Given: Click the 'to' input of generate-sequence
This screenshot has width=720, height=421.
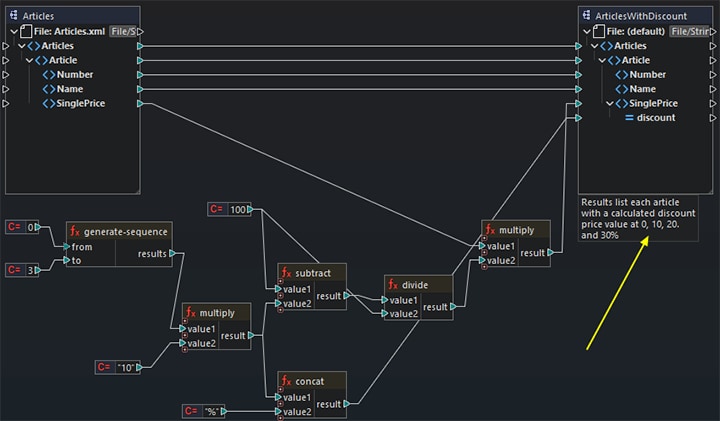Looking at the screenshot, I should coord(67,260).
